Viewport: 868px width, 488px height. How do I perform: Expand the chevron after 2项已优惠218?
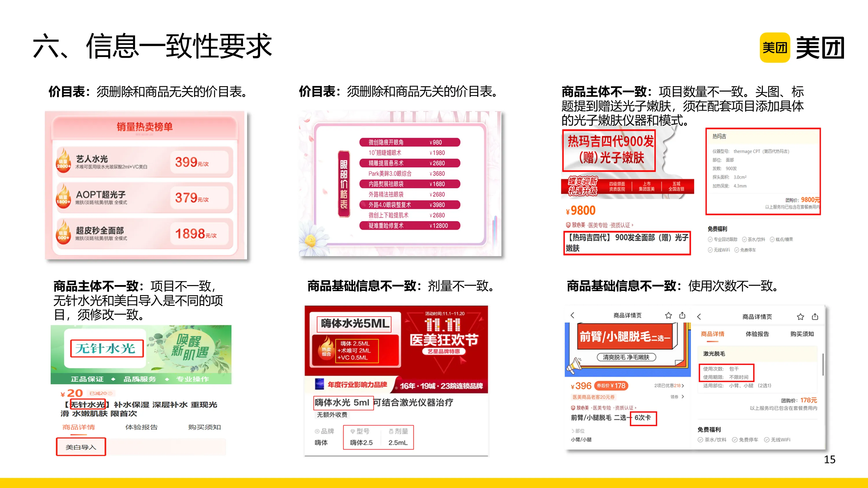pos(683,386)
